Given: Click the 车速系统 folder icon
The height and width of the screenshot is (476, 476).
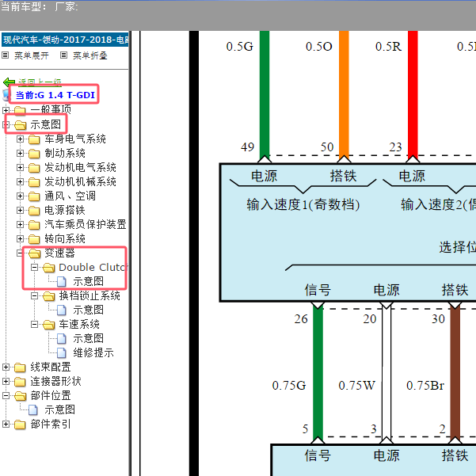Looking at the screenshot, I should click(x=49, y=325).
